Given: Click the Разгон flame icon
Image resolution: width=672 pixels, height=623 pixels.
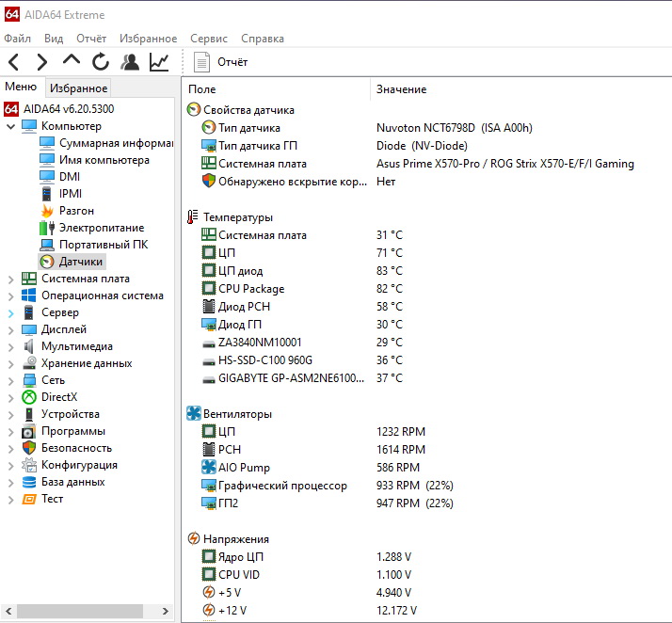Looking at the screenshot, I should pyautogui.click(x=47, y=211).
